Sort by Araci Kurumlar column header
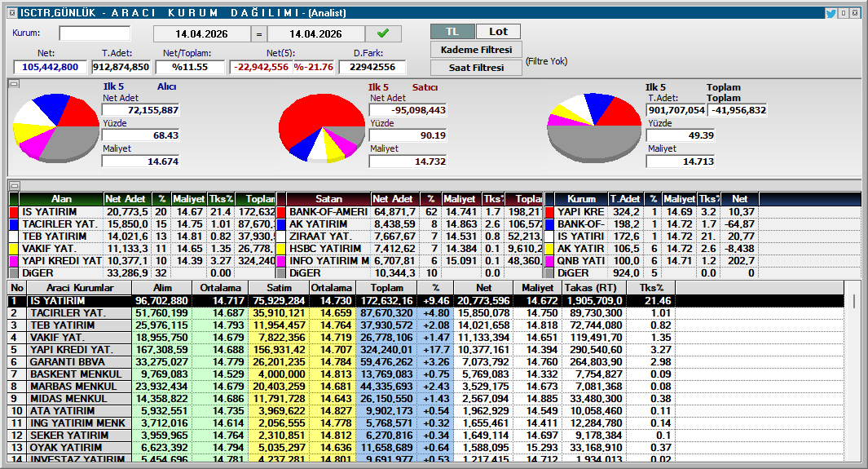The width and height of the screenshot is (868, 469). pos(78,288)
